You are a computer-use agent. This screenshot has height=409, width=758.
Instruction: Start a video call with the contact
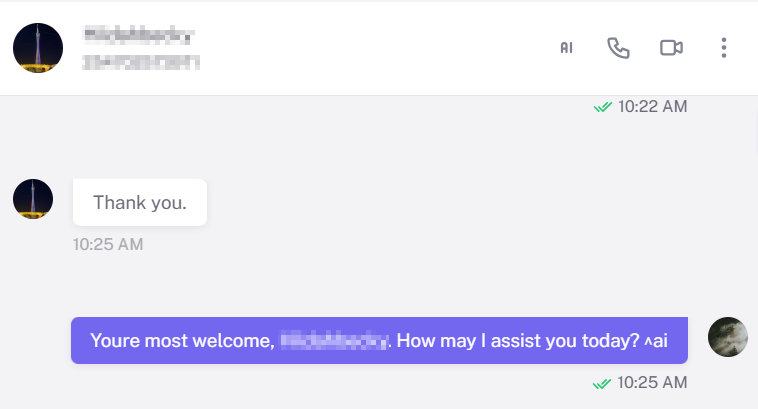[x=671, y=48]
